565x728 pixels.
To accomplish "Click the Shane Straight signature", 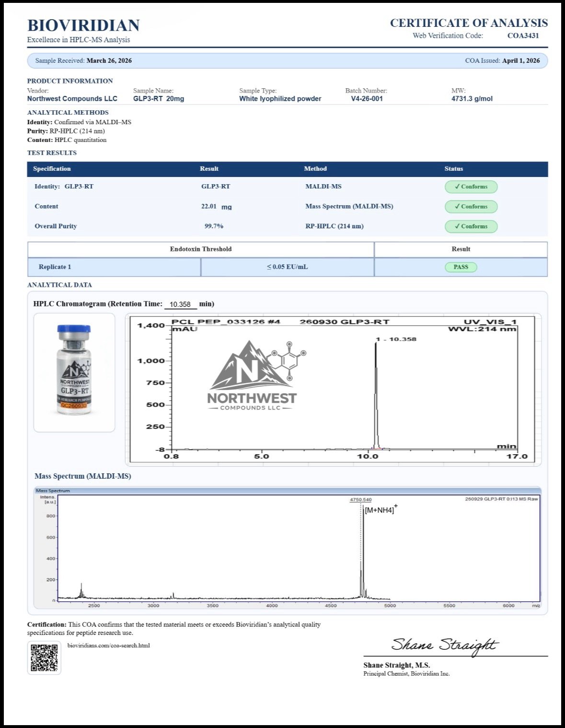I will pos(445,645).
